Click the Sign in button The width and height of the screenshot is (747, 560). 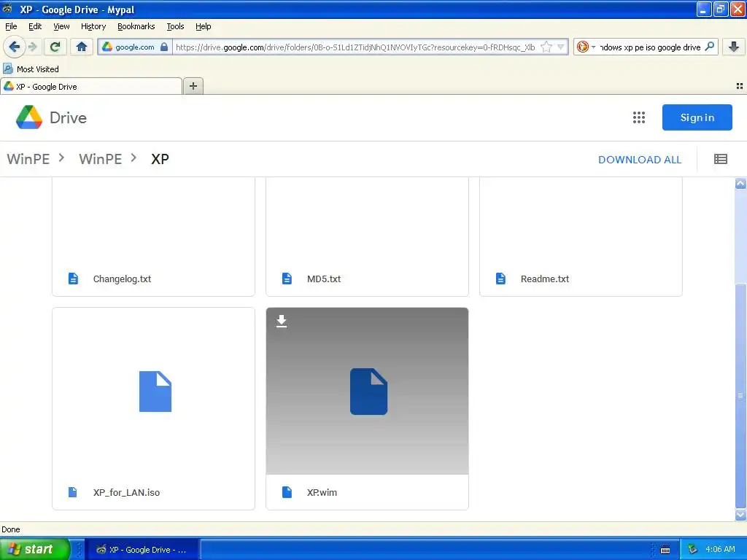tap(697, 117)
